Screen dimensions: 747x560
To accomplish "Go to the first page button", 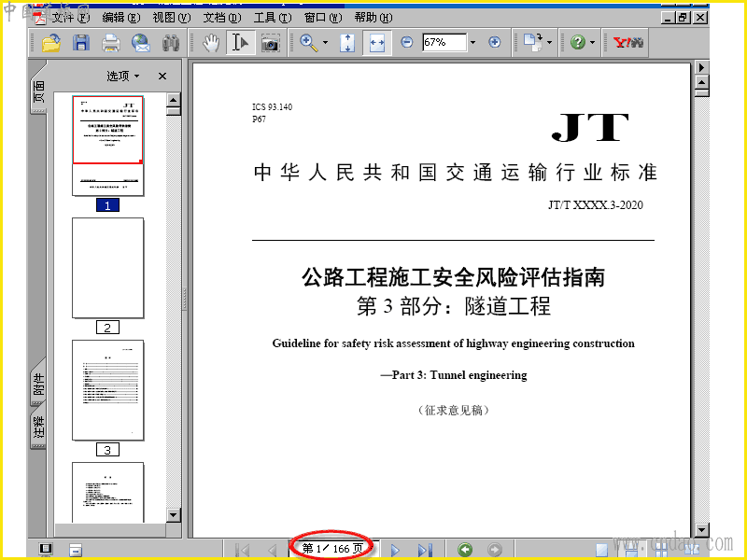I will tap(243, 550).
